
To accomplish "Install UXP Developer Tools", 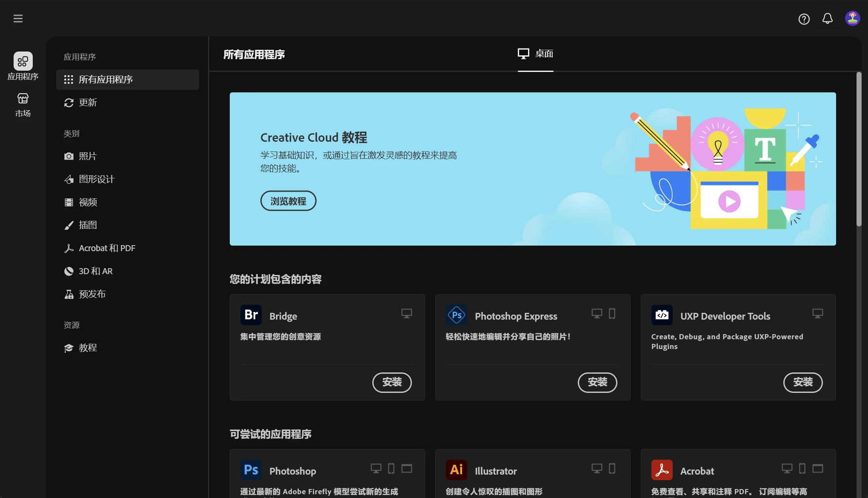I will tap(802, 382).
